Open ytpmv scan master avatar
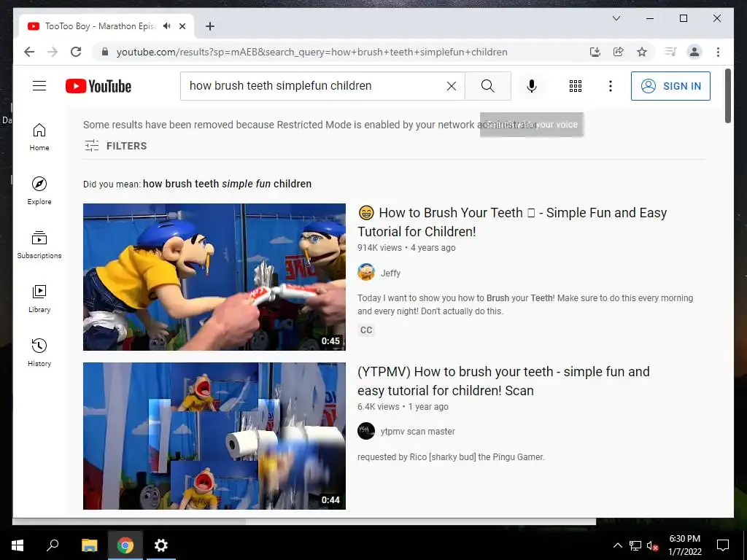 click(x=366, y=431)
